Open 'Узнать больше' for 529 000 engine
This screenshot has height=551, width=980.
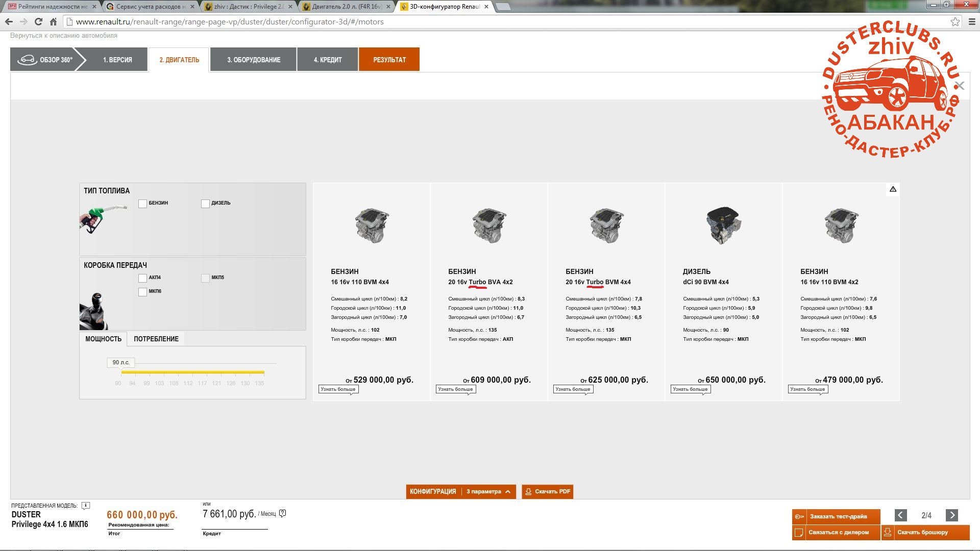(x=338, y=389)
